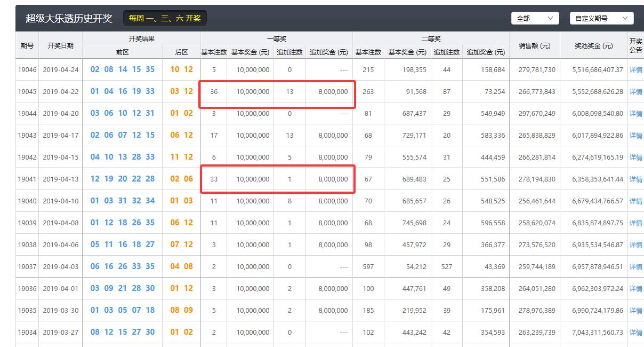
Task: Select the 奖池奖金 (元) column header
Action: click(x=594, y=46)
